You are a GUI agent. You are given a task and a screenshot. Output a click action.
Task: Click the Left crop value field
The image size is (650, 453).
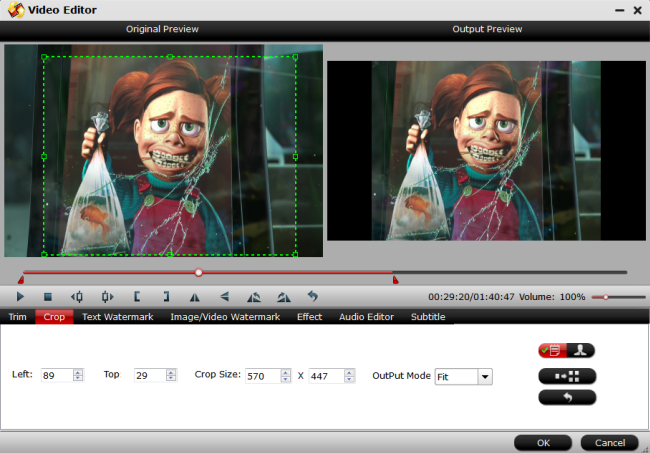[x=57, y=375]
